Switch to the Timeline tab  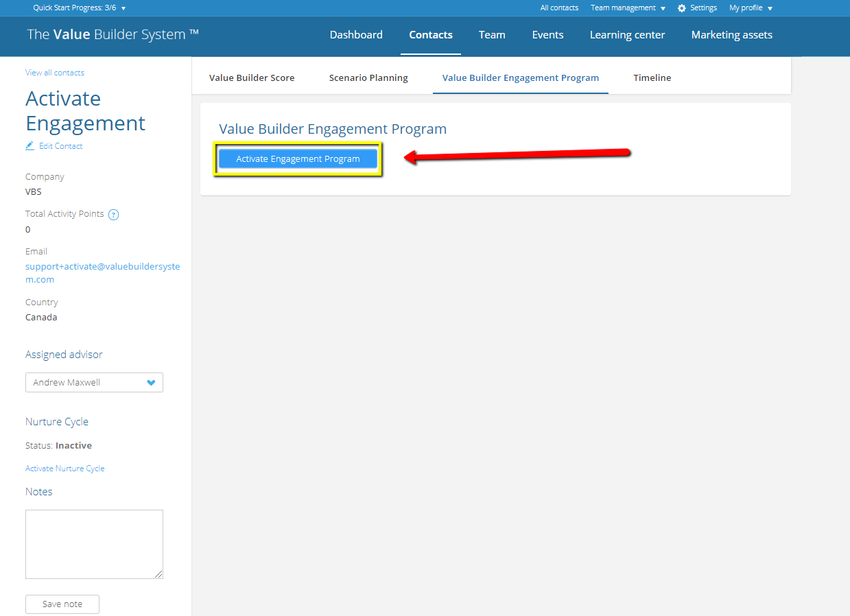(x=652, y=78)
